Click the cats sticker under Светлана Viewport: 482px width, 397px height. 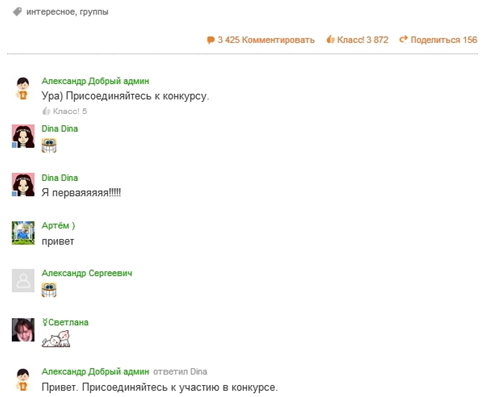tap(56, 339)
